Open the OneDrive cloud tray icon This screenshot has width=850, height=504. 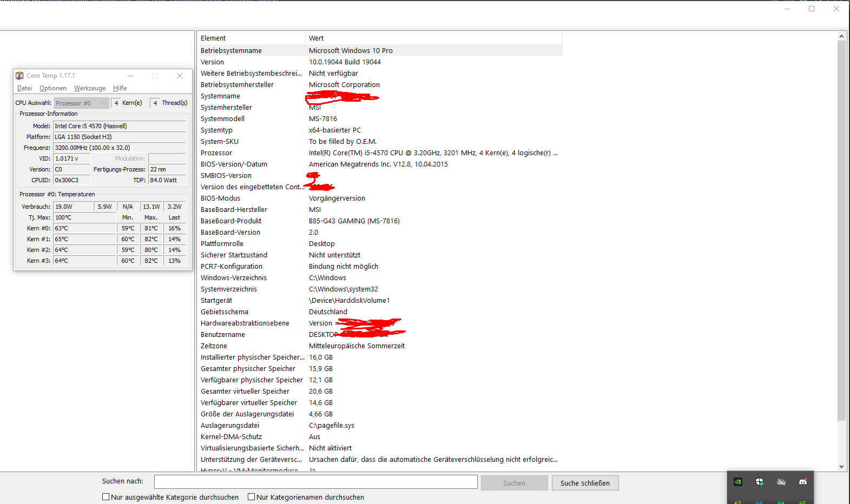coord(781,482)
